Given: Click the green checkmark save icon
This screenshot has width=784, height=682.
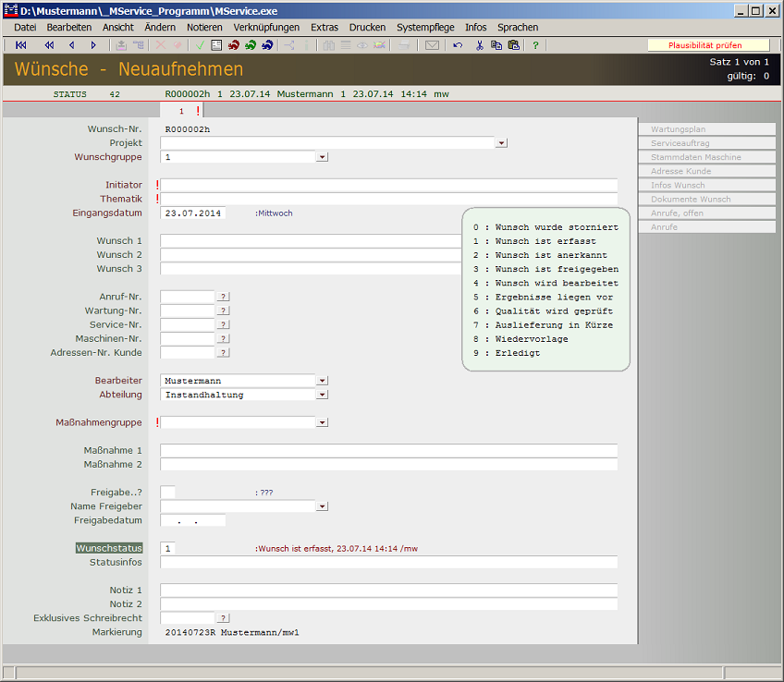Looking at the screenshot, I should coord(200,45).
